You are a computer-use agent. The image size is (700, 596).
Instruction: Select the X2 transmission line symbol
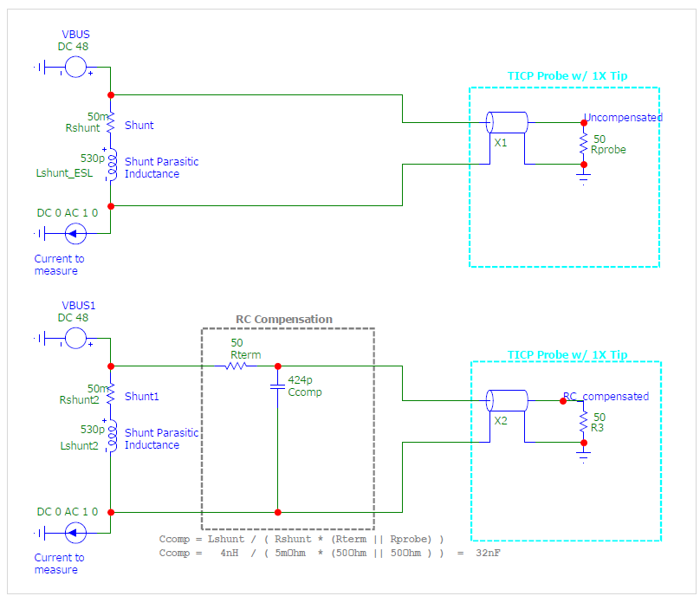coord(507,400)
